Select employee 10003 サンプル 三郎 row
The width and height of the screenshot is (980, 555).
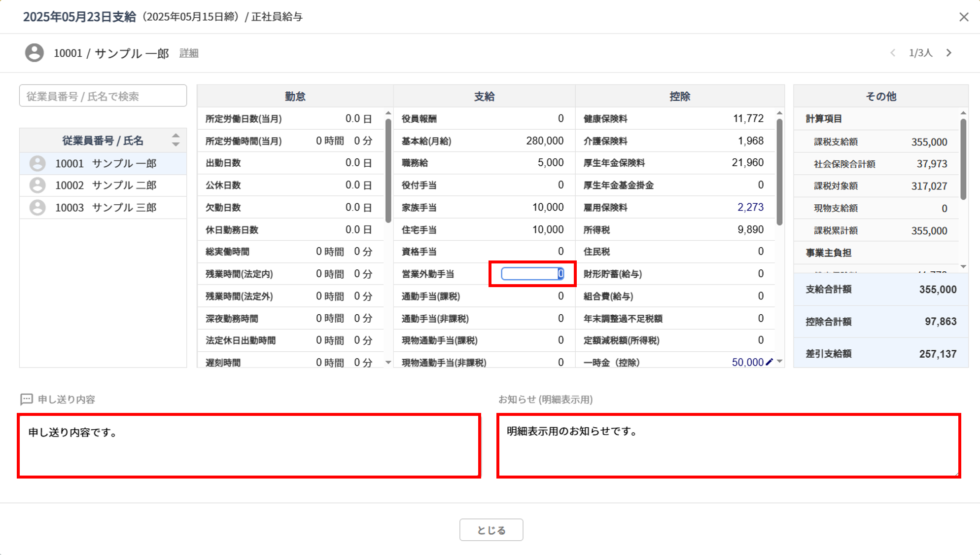[x=105, y=208]
